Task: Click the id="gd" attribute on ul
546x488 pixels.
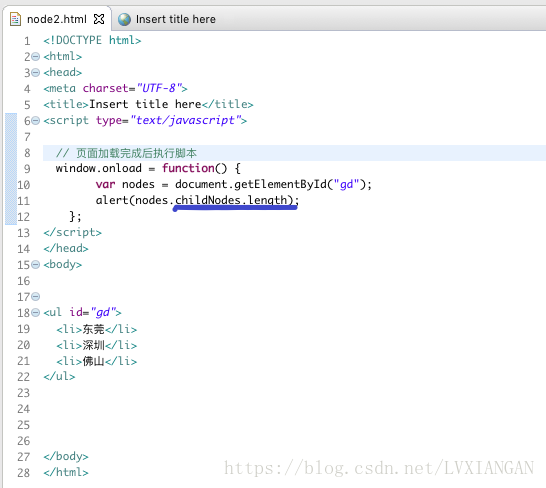Action: click(92, 312)
